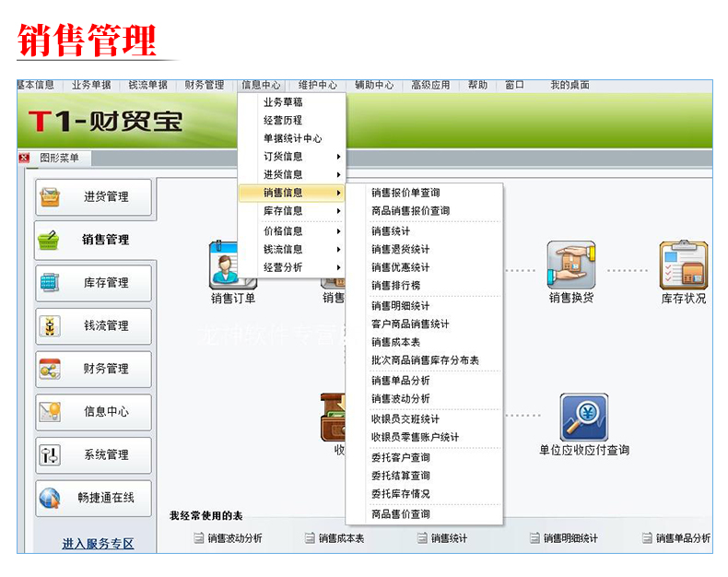Expand the 钱流信息 submenu arrow
The height and width of the screenshot is (577, 728).
pyautogui.click(x=338, y=250)
